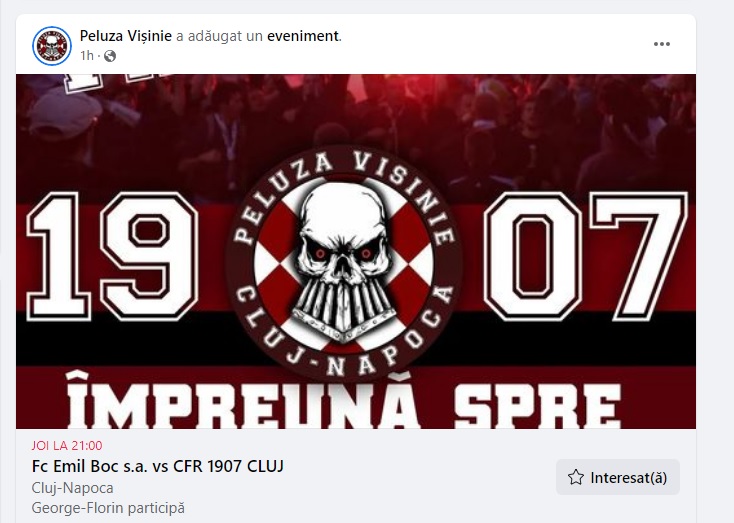Viewport: 734px width, 523px height.
Task: Click the large '19' on the cover image
Action: [112, 256]
